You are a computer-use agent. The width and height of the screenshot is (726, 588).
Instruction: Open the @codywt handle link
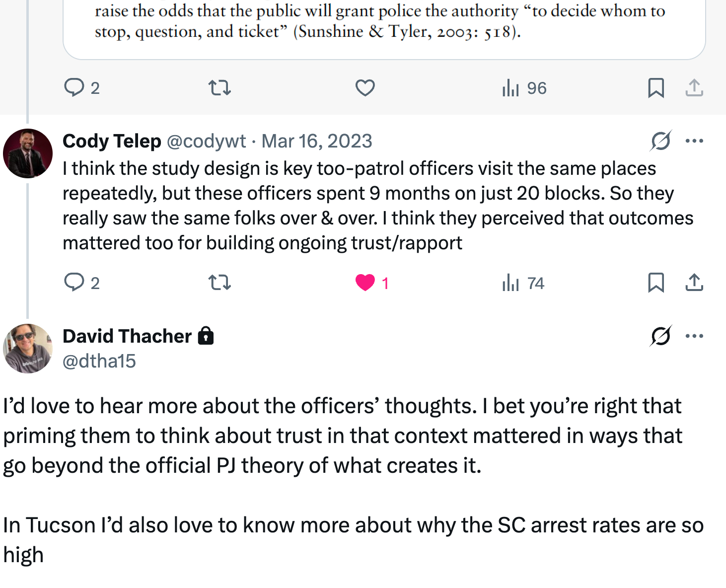pos(206,141)
